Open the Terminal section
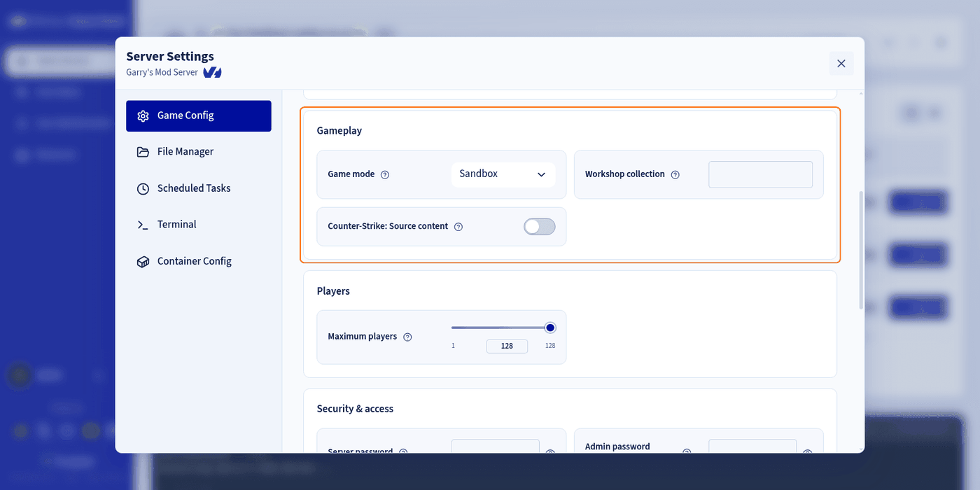 (x=199, y=225)
